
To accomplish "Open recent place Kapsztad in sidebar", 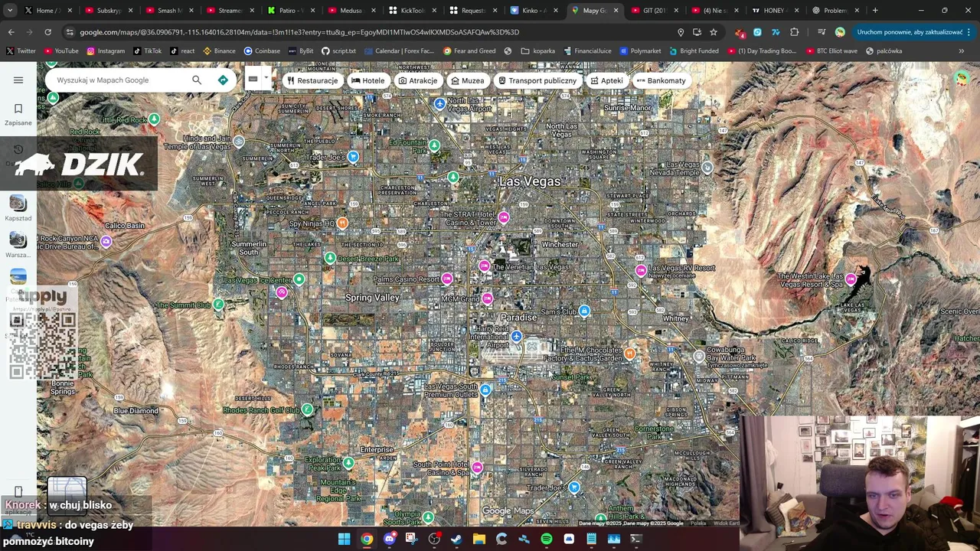I will (x=18, y=207).
